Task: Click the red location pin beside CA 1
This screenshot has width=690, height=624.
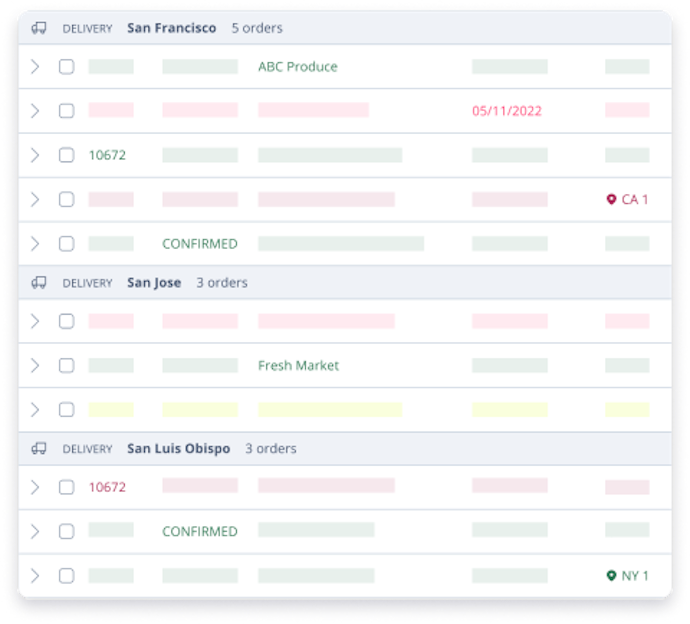Action: (x=611, y=199)
